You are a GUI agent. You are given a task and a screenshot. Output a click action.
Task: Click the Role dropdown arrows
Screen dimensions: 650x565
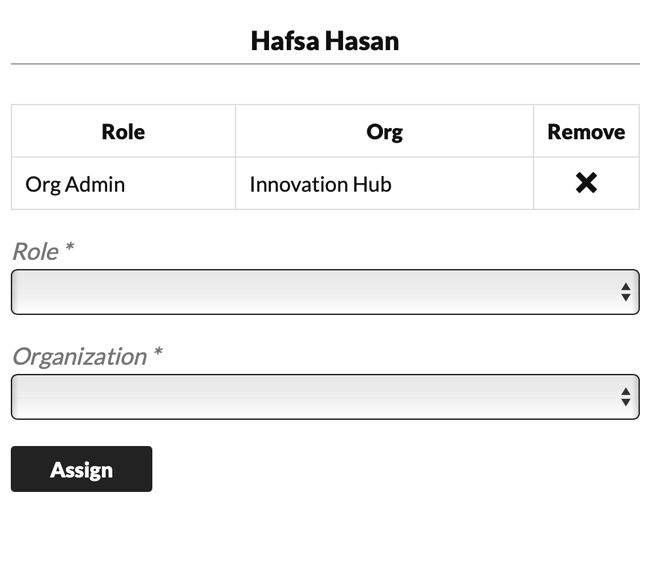(x=625, y=292)
